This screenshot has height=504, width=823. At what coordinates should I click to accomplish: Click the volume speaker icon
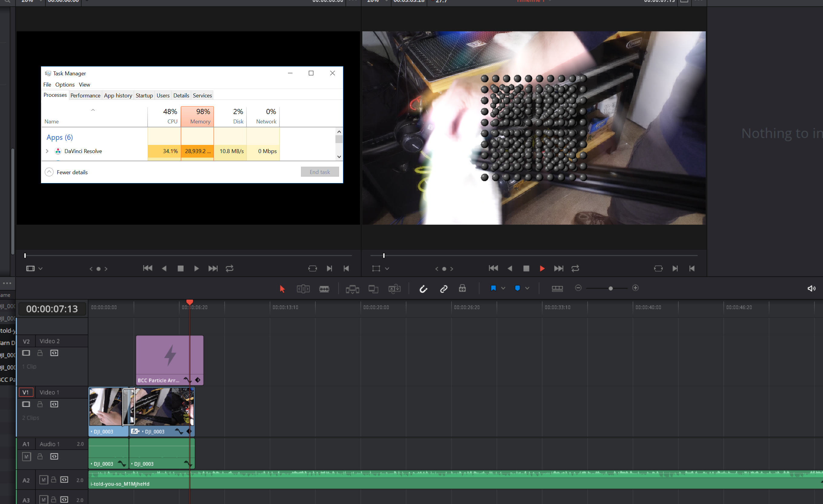click(x=811, y=288)
